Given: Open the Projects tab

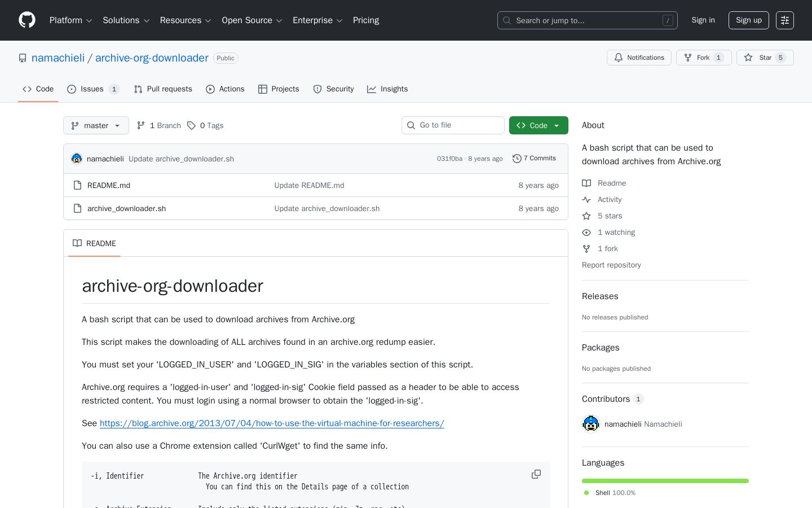Looking at the screenshot, I should (x=279, y=89).
